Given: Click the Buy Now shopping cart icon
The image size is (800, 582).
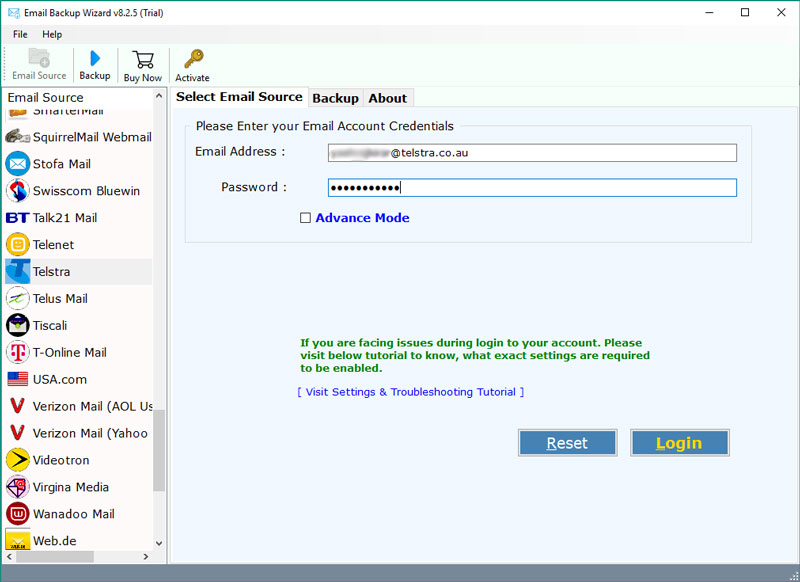Looking at the screenshot, I should (142, 60).
